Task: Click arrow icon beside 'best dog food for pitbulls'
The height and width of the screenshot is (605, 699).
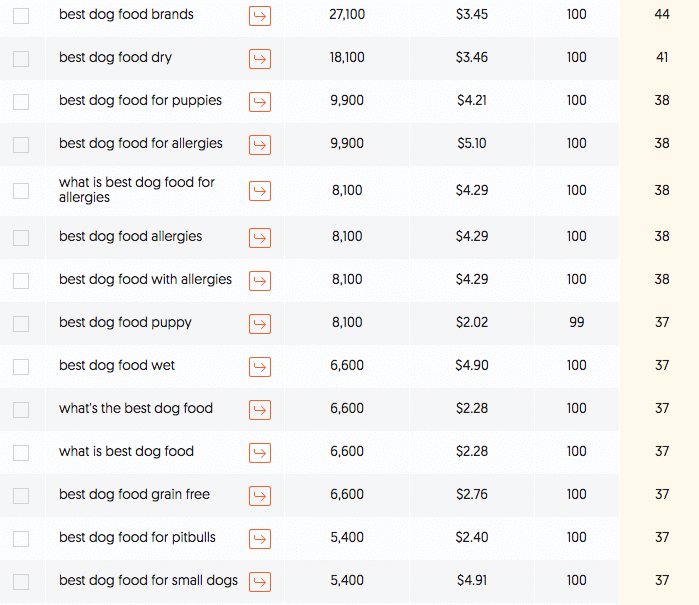Action: (x=260, y=539)
